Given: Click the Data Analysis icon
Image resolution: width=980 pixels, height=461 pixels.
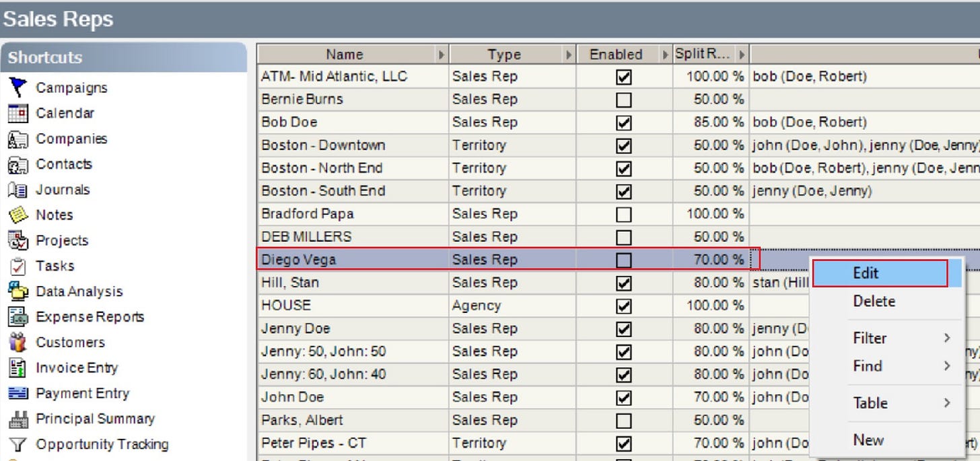Looking at the screenshot, I should coord(18,291).
